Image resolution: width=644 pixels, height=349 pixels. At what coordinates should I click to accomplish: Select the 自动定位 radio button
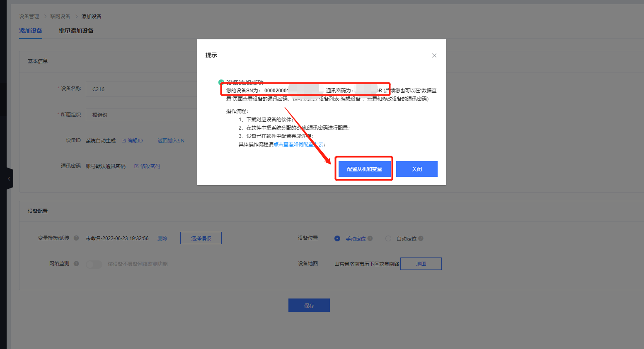[x=388, y=238]
